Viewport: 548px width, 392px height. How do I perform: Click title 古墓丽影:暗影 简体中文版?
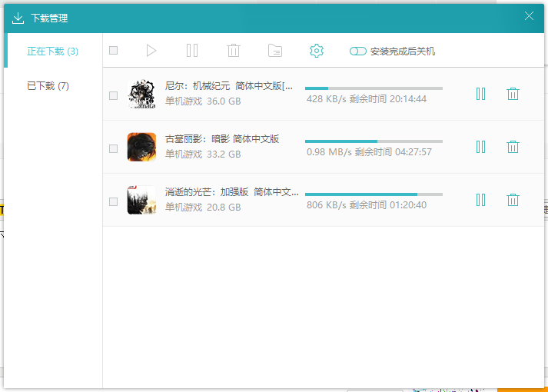point(222,139)
